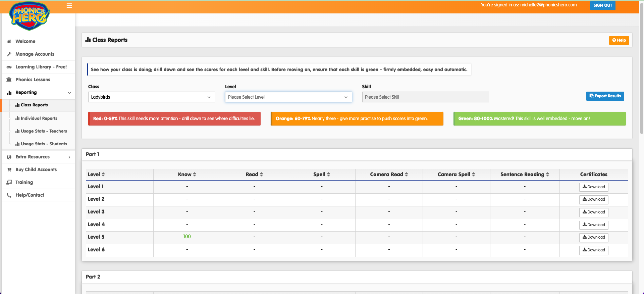Sort table by Sentence Reading arrows

(547, 175)
